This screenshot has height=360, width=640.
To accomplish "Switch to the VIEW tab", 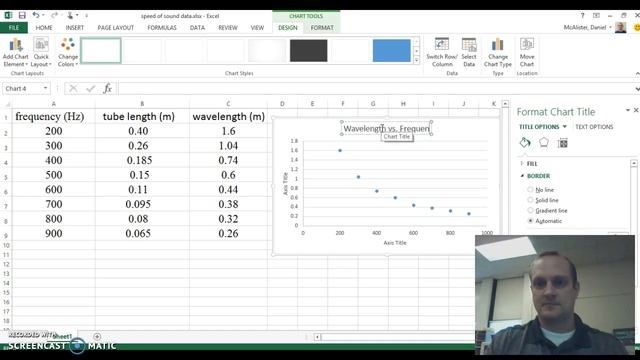I will tap(257, 28).
